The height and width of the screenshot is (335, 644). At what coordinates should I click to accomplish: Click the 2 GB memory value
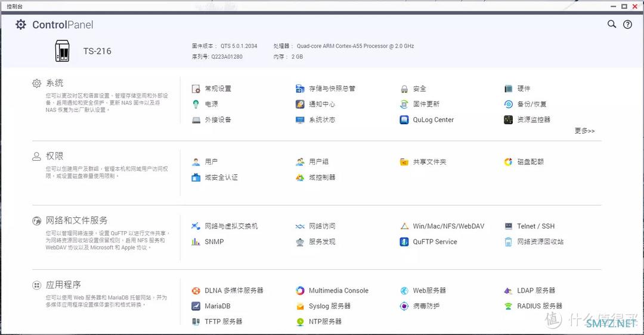click(297, 57)
